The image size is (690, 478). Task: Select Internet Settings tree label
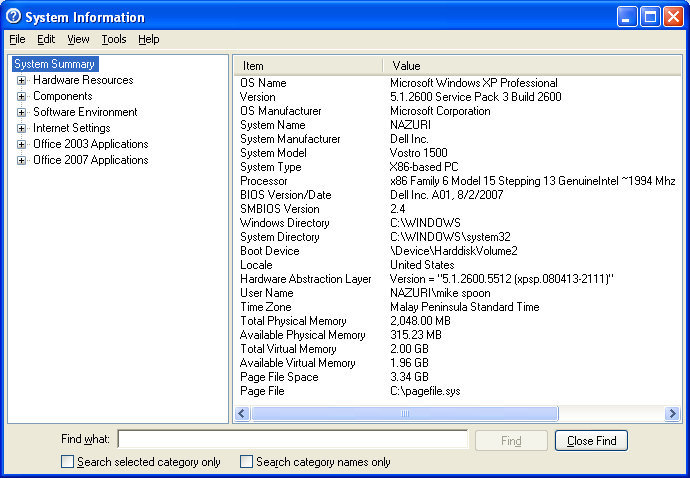(x=72, y=128)
